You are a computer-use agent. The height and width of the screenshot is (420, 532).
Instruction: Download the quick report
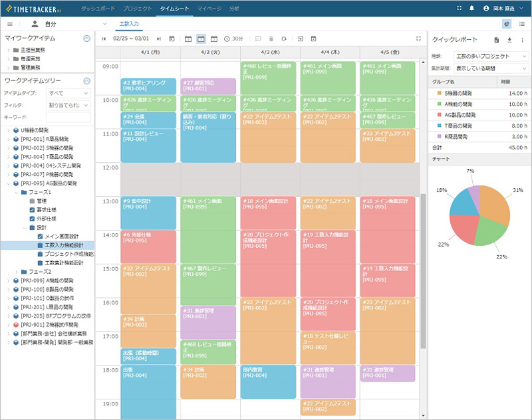(509, 40)
